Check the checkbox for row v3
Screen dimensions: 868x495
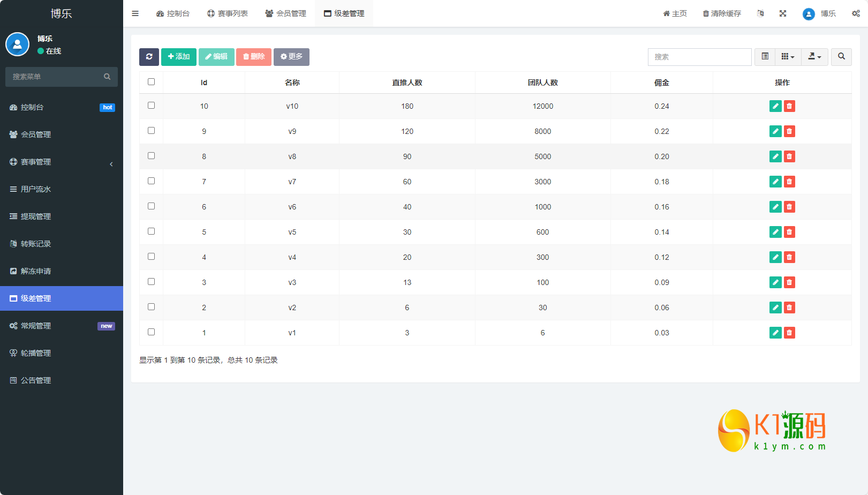(151, 282)
